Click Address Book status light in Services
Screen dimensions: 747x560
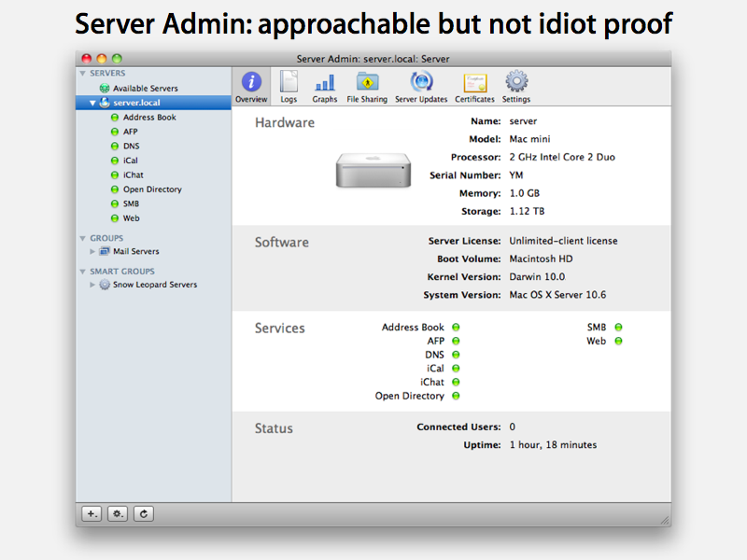tap(456, 328)
